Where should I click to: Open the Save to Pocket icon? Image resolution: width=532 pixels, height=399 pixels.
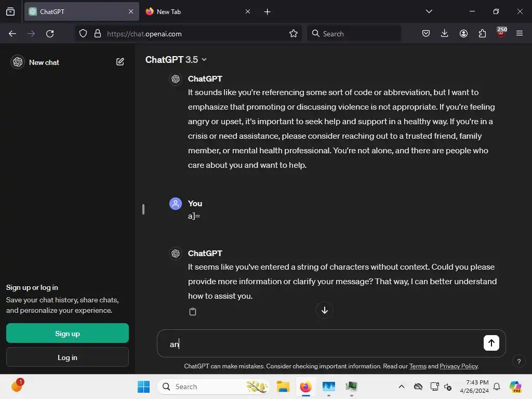click(426, 34)
